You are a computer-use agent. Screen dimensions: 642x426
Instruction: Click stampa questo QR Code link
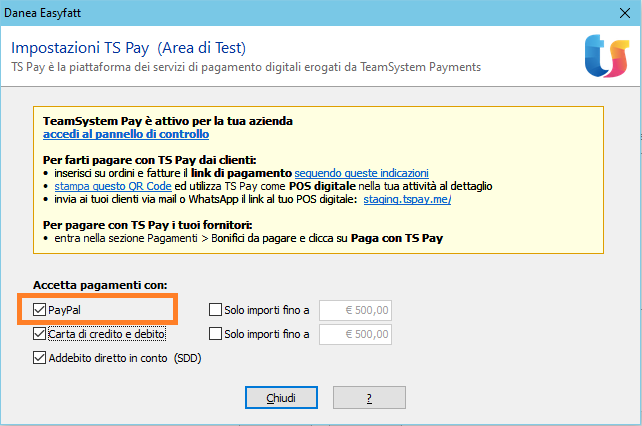113,186
